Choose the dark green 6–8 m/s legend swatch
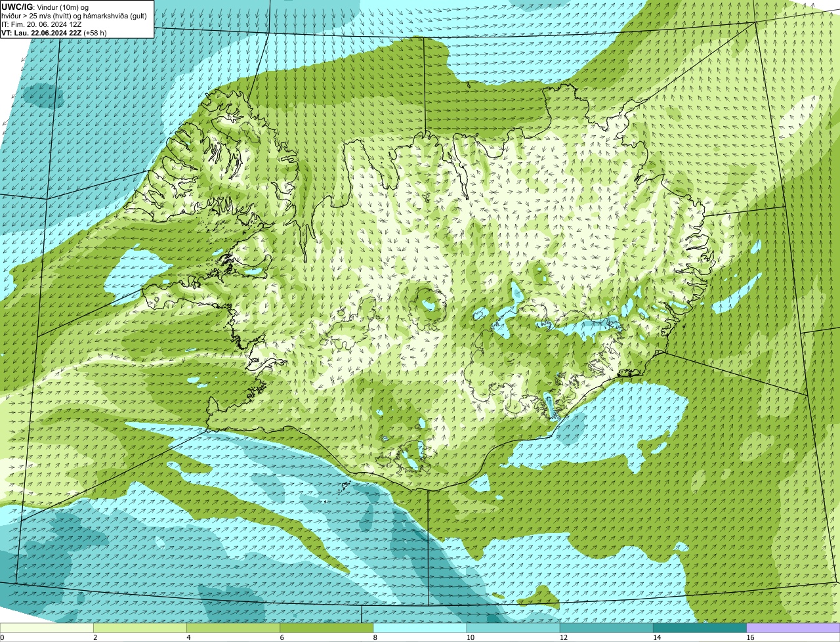This screenshot has width=840, height=642. (326, 628)
